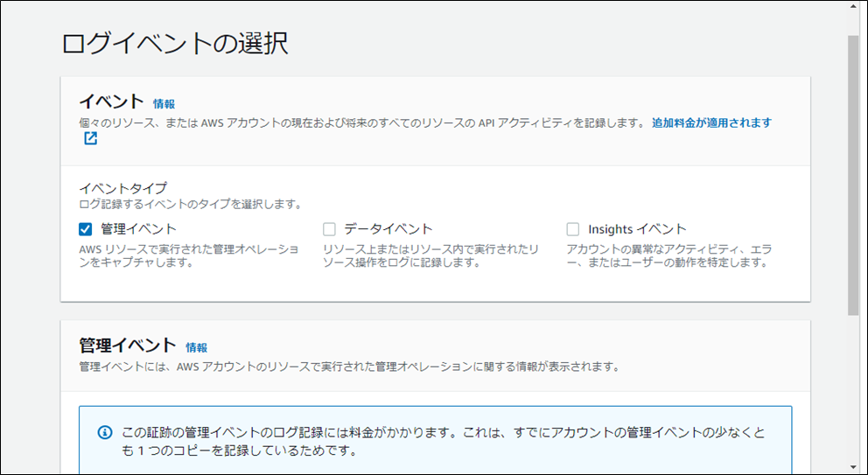Click the vertical scrollbar thumb
868x475 pixels.
pyautogui.click(x=854, y=175)
